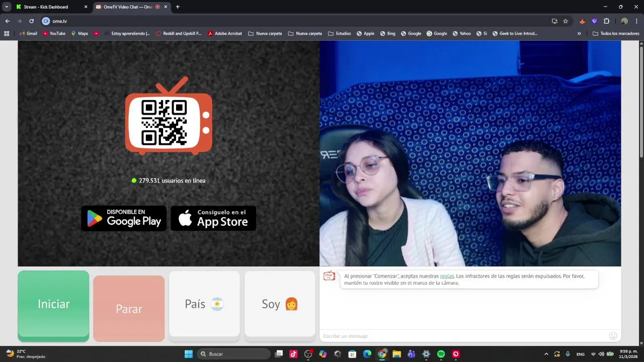Open Spotify from the taskbar
This screenshot has width=644, height=362.
441,354
